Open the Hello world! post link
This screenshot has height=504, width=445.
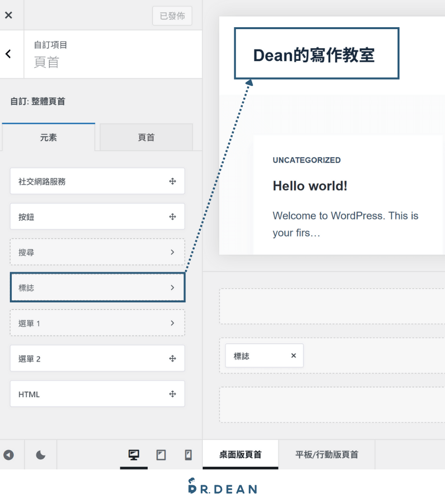pyautogui.click(x=310, y=186)
